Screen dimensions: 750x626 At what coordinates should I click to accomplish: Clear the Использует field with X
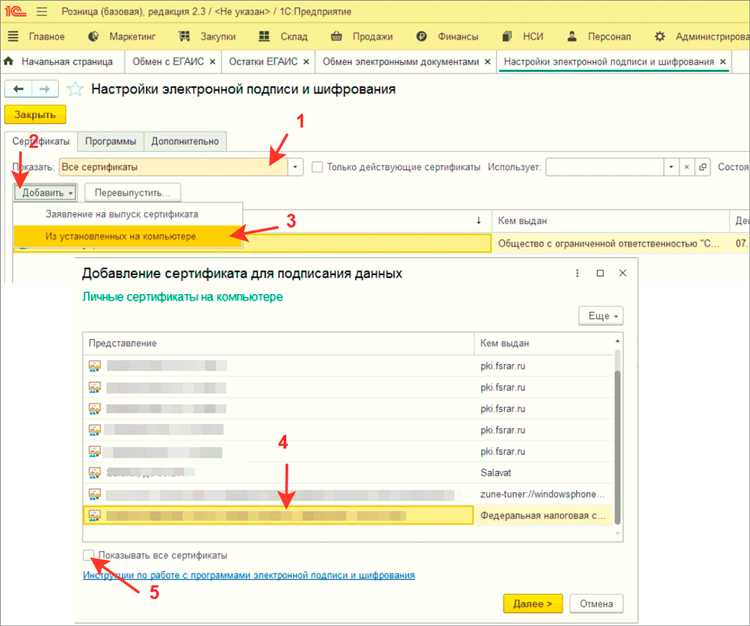point(686,167)
